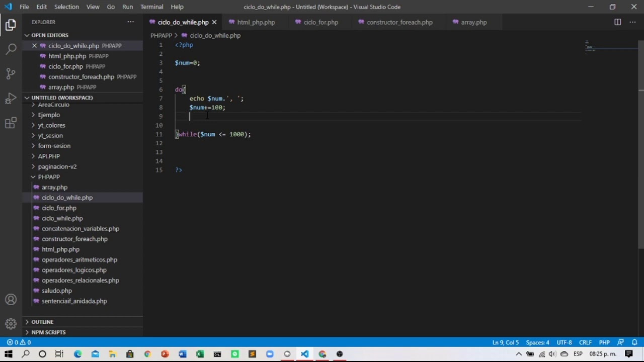This screenshot has height=362, width=644.
Task: Open Windows search on taskbar
Action: pos(26,354)
